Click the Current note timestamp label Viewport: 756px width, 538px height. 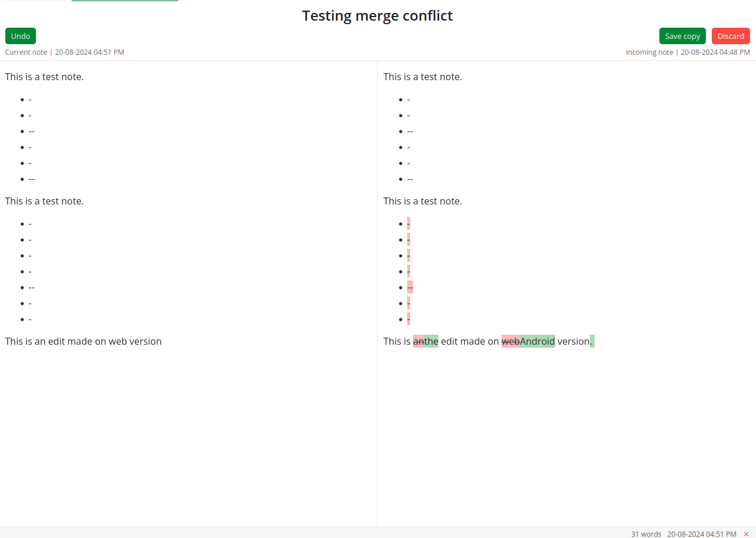pyautogui.click(x=65, y=52)
